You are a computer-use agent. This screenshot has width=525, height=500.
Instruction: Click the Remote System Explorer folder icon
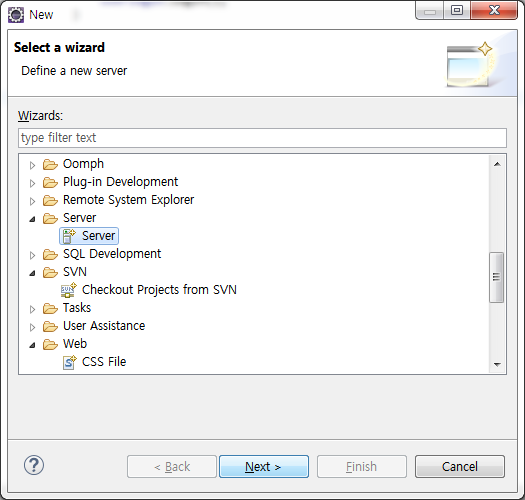pos(50,201)
